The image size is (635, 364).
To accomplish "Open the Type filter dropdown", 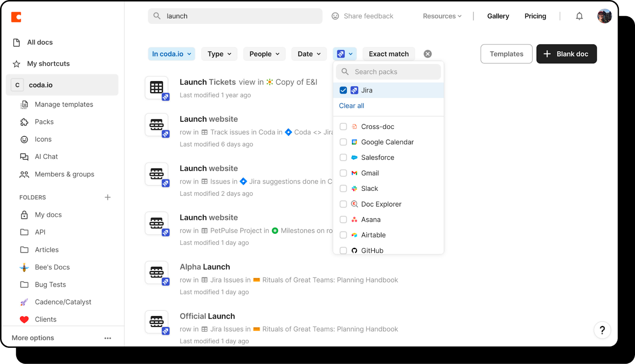I will coord(219,54).
